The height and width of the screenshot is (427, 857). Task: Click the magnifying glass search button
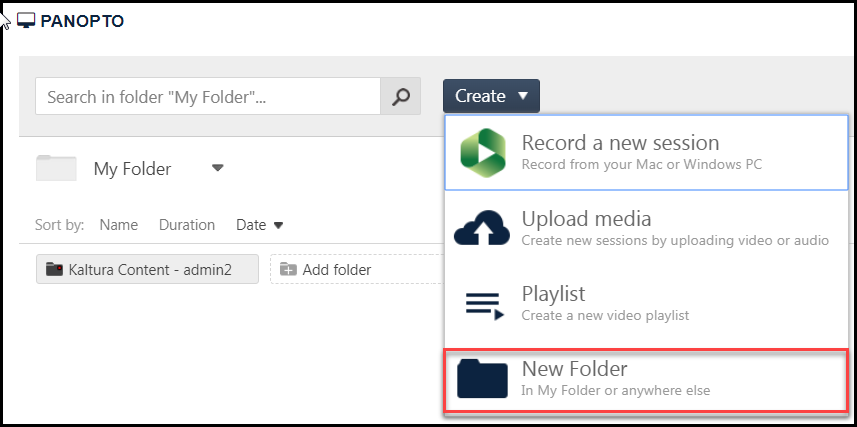pyautogui.click(x=401, y=97)
